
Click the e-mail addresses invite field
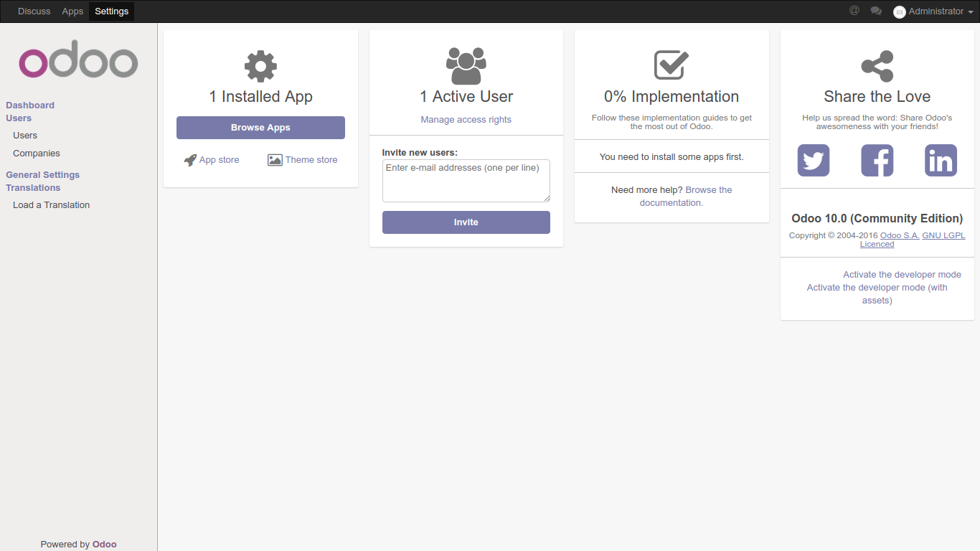pyautogui.click(x=466, y=180)
